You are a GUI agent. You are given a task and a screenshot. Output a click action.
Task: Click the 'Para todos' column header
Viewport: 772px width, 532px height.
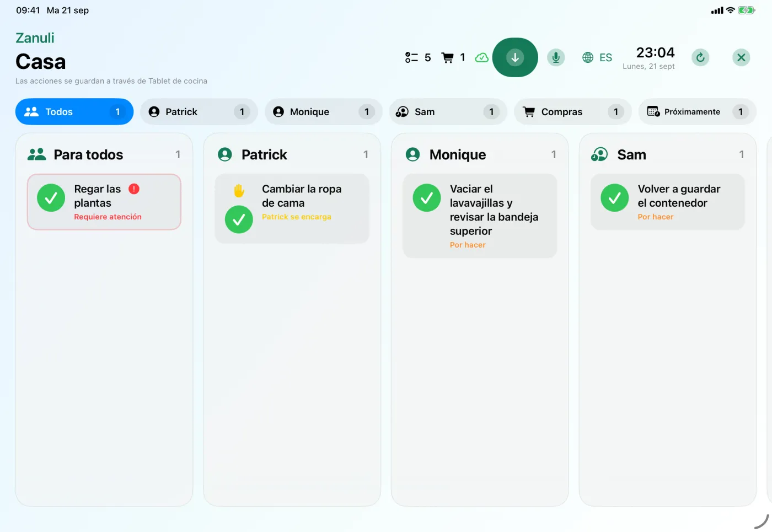click(88, 155)
